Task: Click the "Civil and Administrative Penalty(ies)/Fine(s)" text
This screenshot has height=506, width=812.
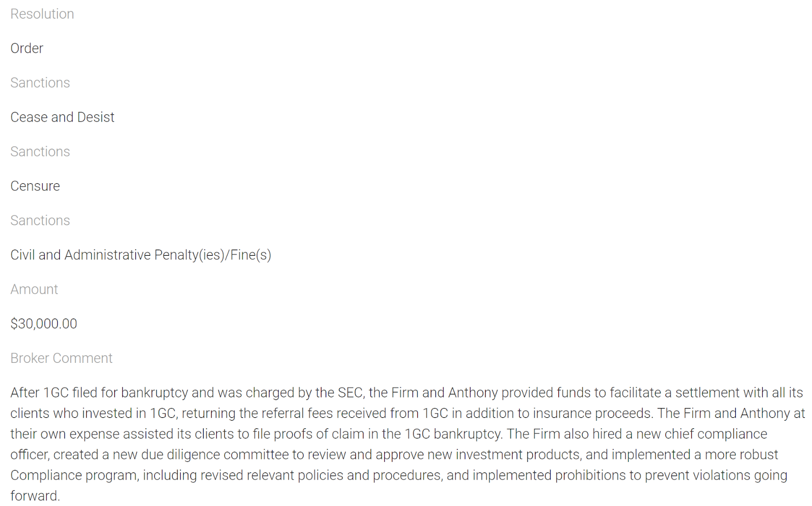Action: pyautogui.click(x=141, y=255)
